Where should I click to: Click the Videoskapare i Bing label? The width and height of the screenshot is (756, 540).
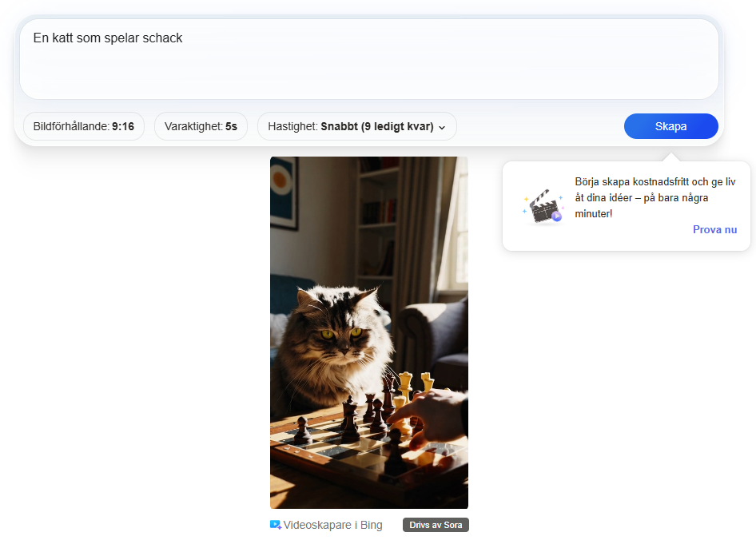[332, 525]
